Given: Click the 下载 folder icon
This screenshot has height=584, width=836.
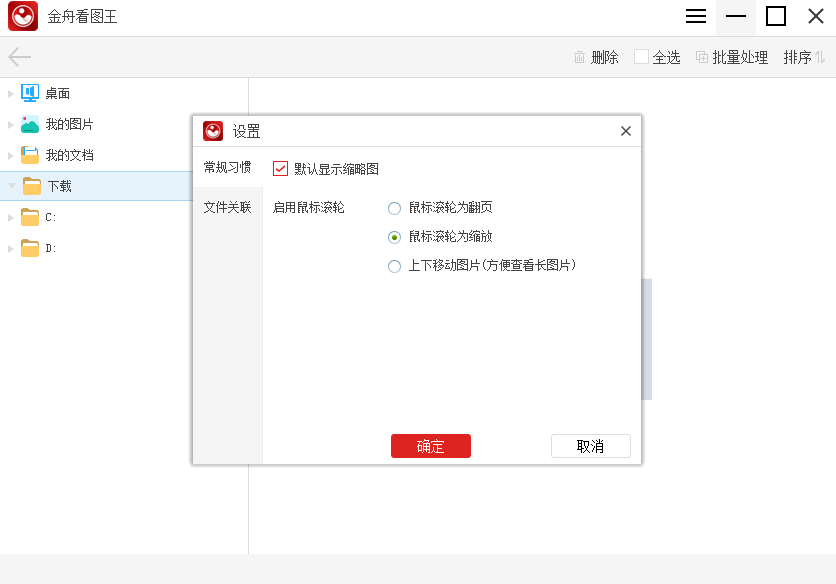Looking at the screenshot, I should pos(32,186).
